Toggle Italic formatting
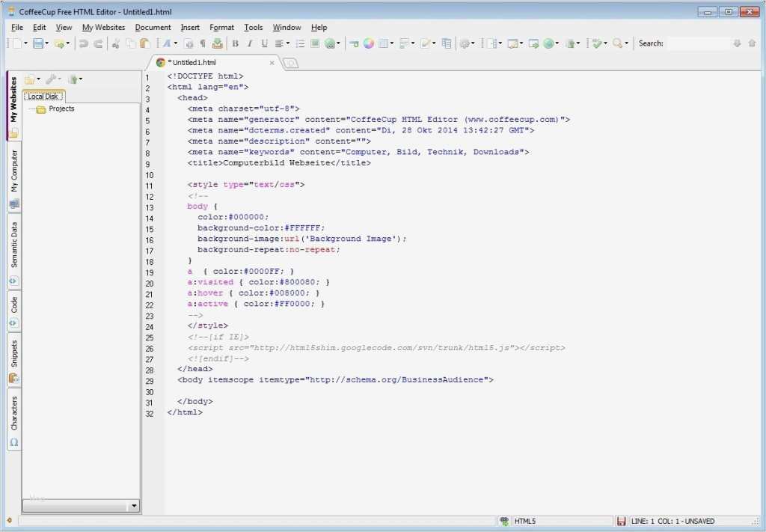Image resolution: width=766 pixels, height=532 pixels. 250,44
